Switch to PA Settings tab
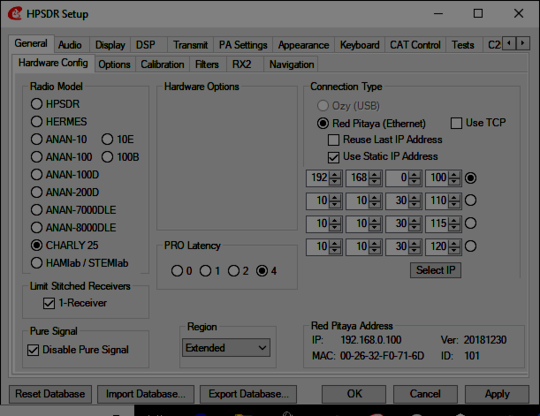 point(243,45)
